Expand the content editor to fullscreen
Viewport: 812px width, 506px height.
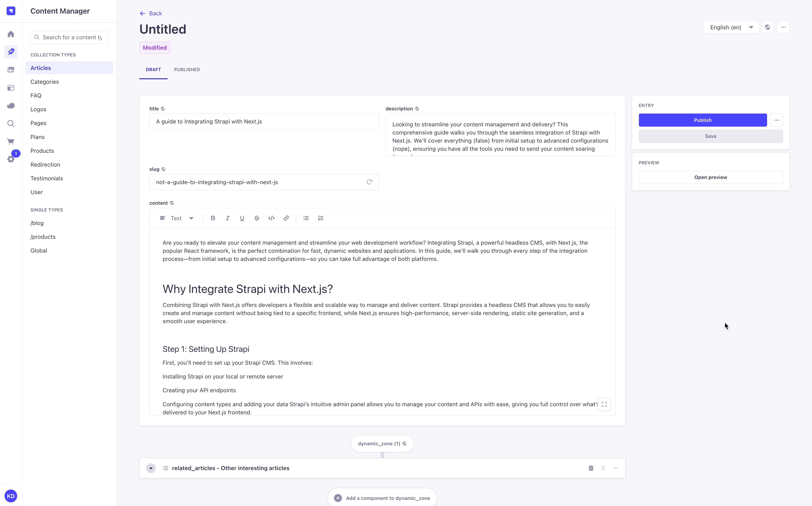pyautogui.click(x=604, y=404)
